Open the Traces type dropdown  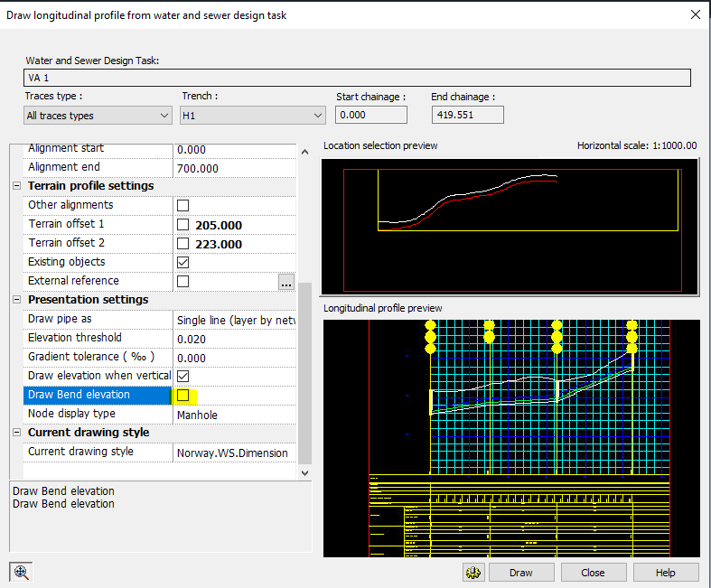98,116
